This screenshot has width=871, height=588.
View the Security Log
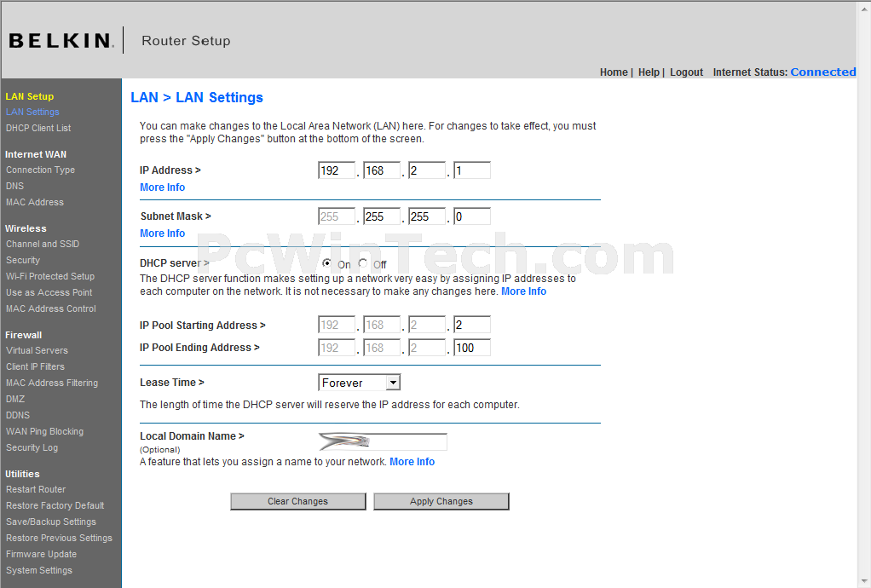[32, 447]
